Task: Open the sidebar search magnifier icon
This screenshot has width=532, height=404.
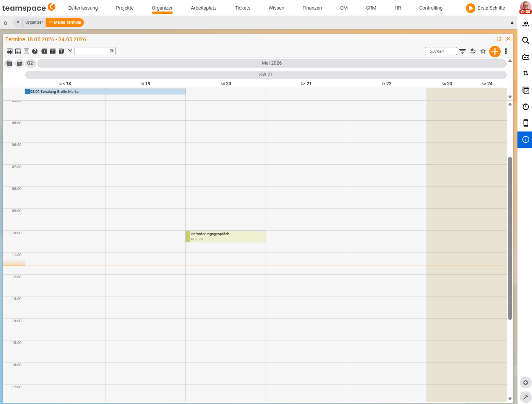Action: point(526,41)
